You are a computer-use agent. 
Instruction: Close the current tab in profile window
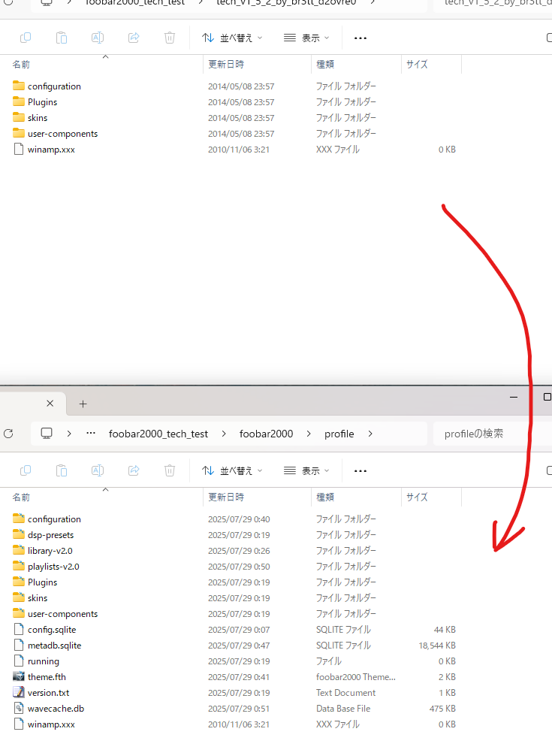(50, 404)
